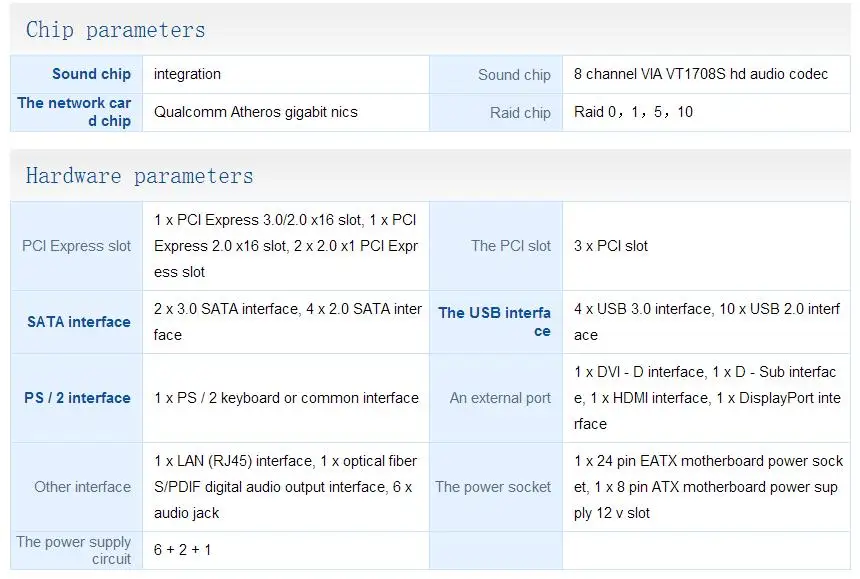
Task: Click 'The power supply circuit' label
Action: pos(74,550)
